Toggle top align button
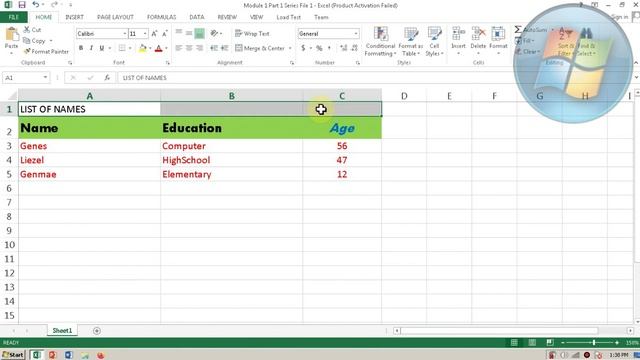640x360 pixels. click(178, 33)
